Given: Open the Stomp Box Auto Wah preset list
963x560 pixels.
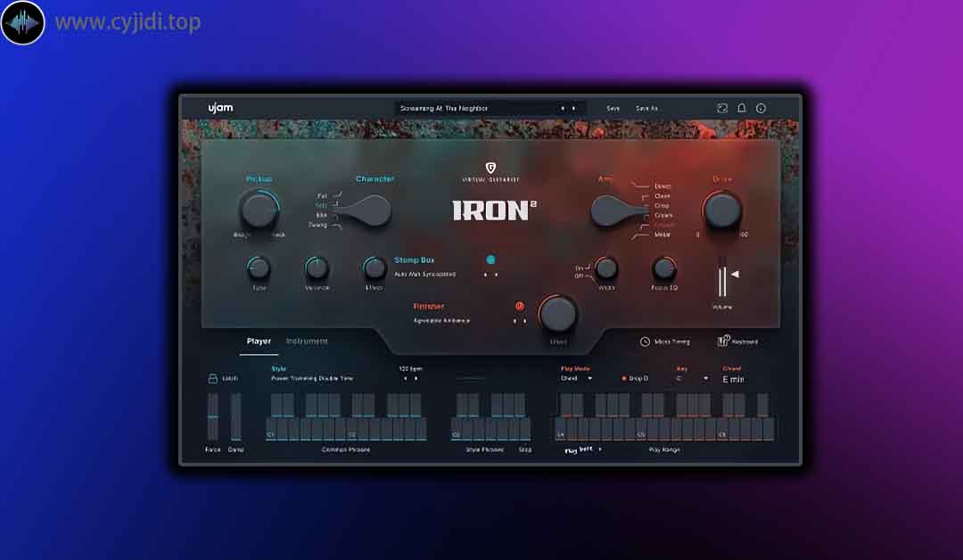Looking at the screenshot, I should coord(425,275).
